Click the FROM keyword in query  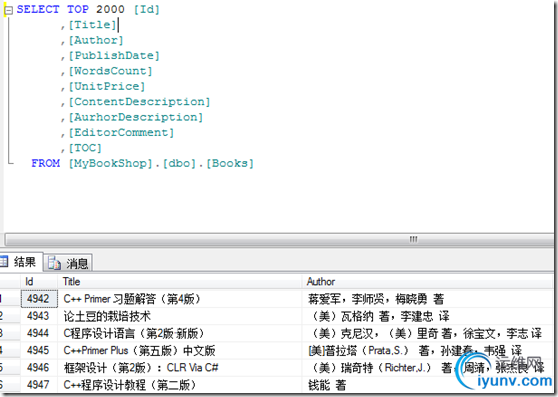[x=46, y=163]
